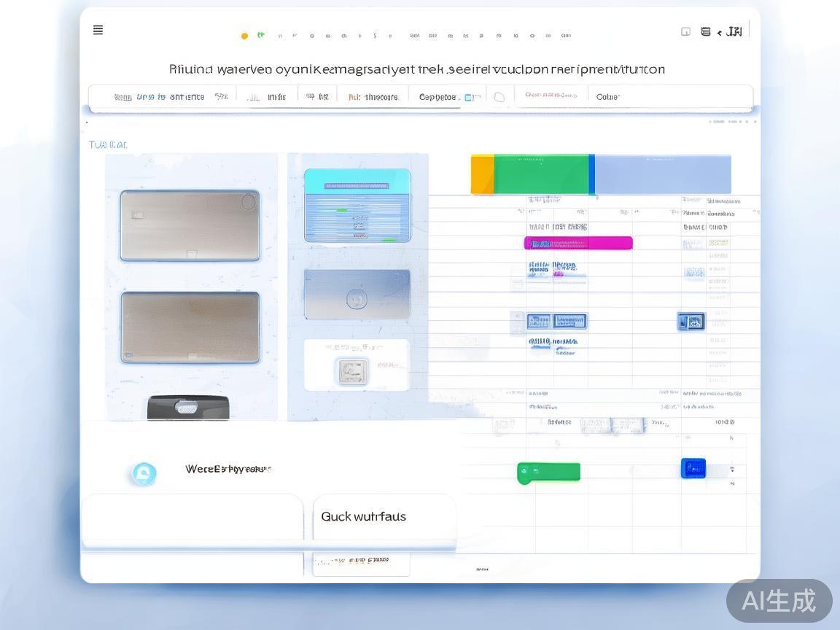Select the magenta bar in the schedule
Screen dimensions: 840x630
(577, 244)
